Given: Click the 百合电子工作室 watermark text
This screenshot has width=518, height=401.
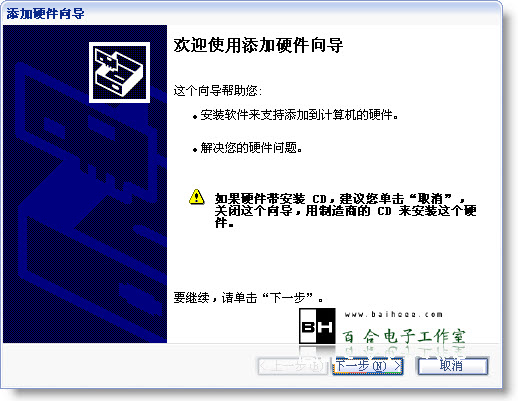Looking at the screenshot, I should click(x=404, y=336).
